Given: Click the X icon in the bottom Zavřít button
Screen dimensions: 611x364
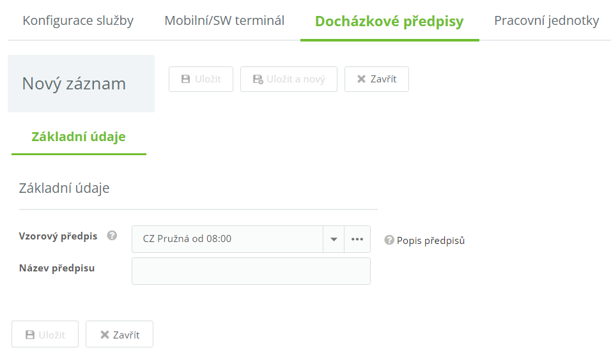Looking at the screenshot, I should pos(104,335).
